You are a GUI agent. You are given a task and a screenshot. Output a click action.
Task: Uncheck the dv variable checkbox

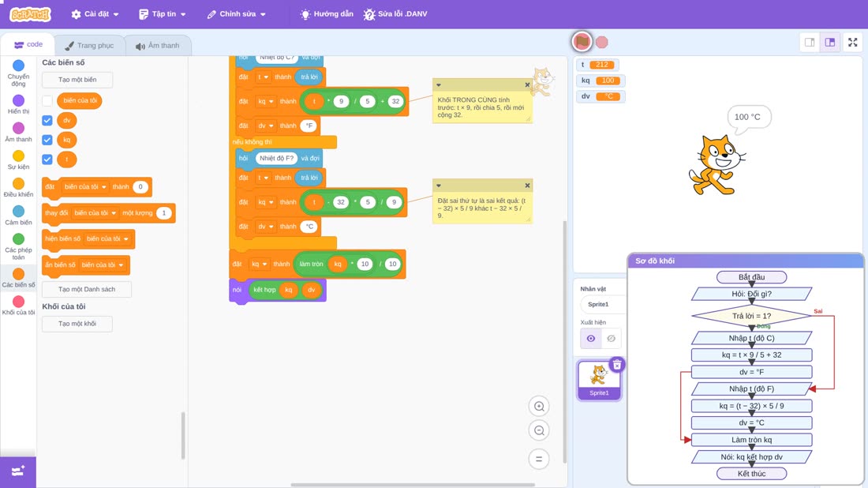47,120
